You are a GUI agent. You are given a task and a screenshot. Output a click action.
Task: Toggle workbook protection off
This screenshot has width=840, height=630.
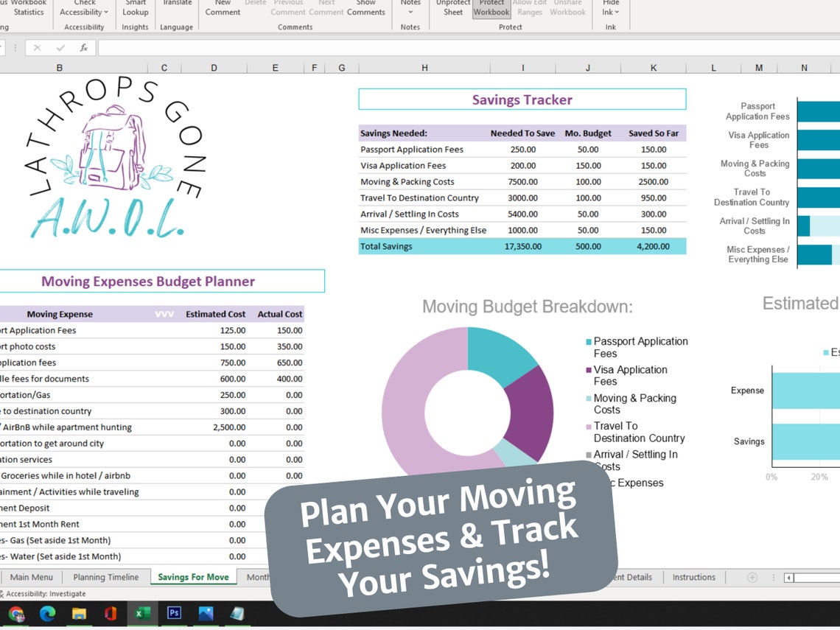pyautogui.click(x=491, y=9)
